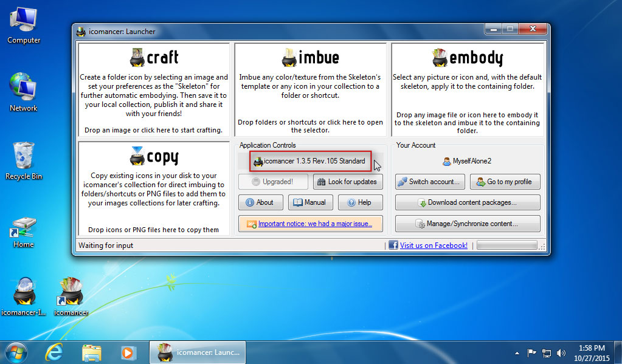Select the Network desktop icon
Image resolution: width=622 pixels, height=364 pixels.
coord(23,93)
